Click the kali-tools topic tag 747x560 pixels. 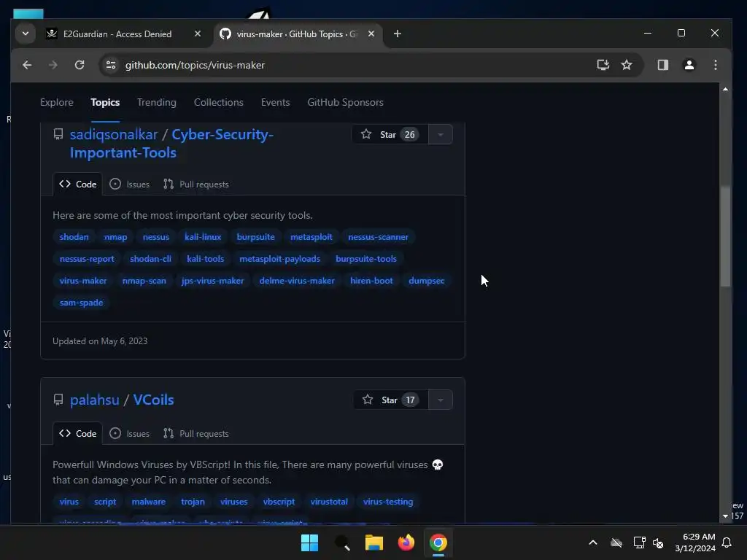(205, 259)
